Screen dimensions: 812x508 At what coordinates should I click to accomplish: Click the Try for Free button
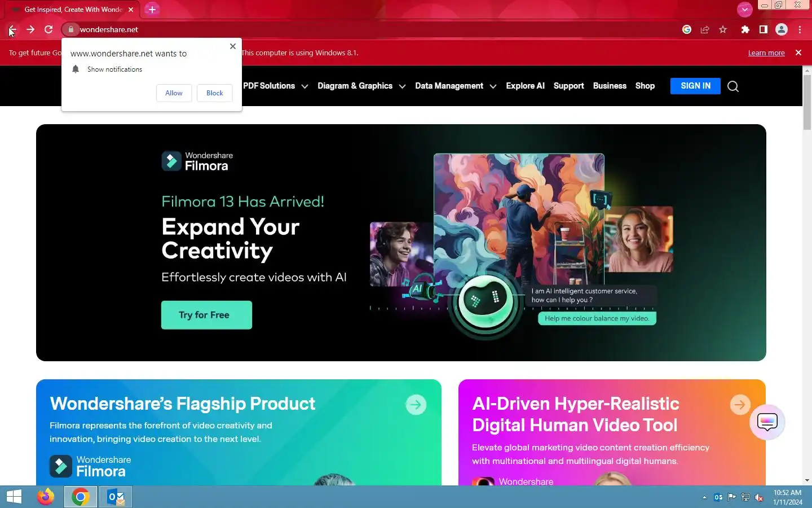(206, 315)
